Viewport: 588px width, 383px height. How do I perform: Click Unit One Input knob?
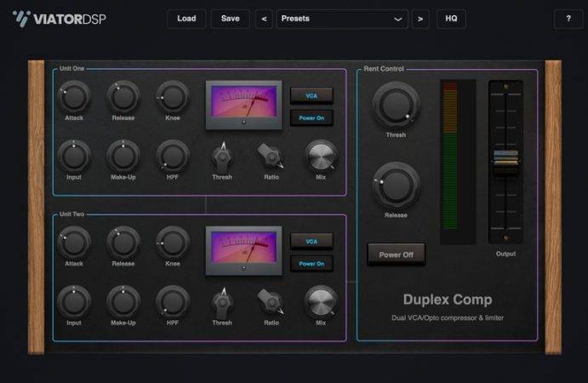[x=74, y=157]
